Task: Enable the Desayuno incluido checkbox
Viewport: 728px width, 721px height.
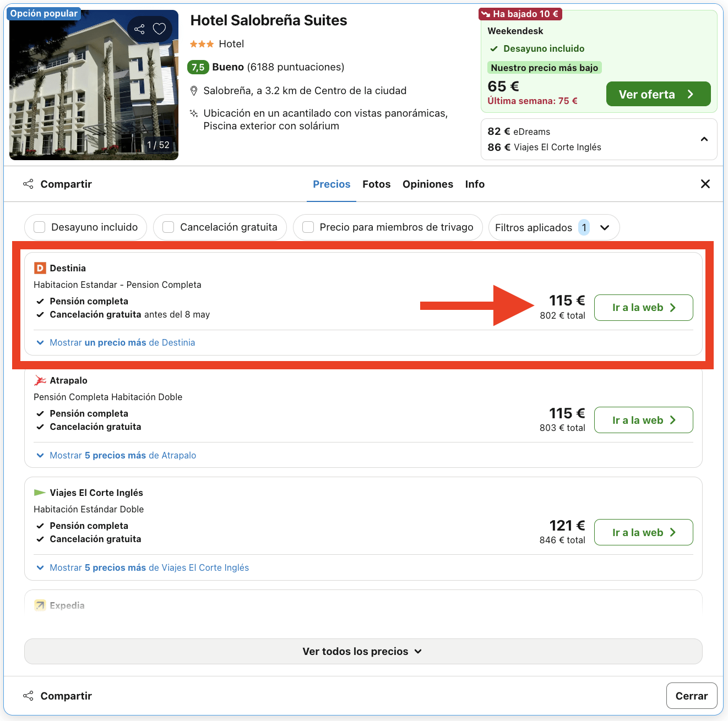Action: (x=40, y=227)
